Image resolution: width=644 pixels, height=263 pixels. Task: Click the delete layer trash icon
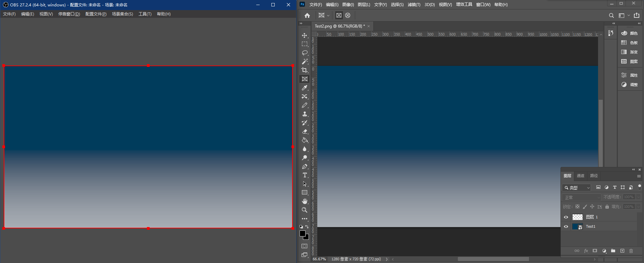pos(631,251)
